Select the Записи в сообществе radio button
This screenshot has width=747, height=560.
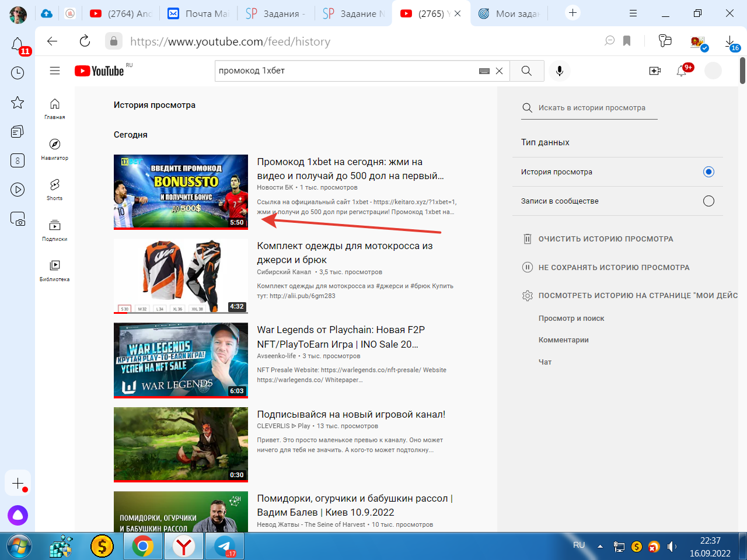click(708, 201)
